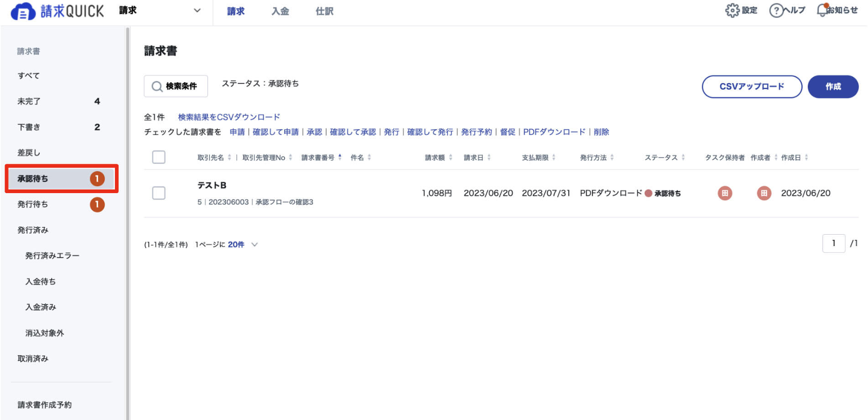Click 検索結果をCSVダウンロード link

[x=229, y=117]
